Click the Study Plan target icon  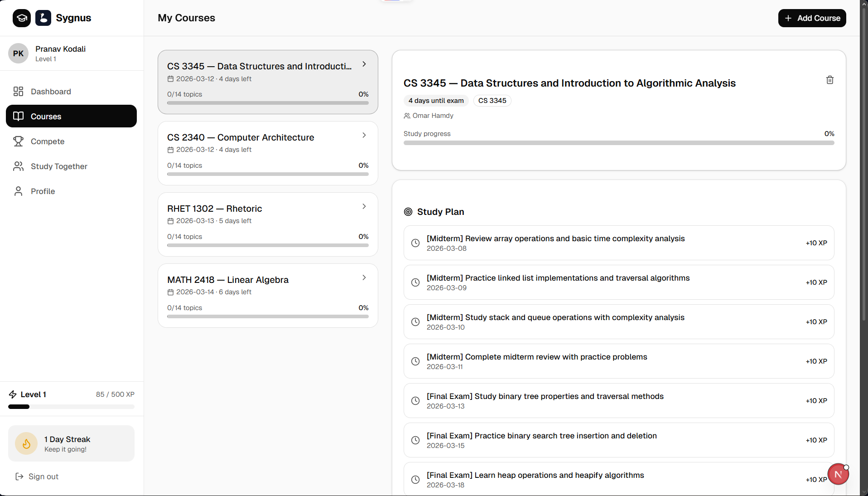click(408, 212)
